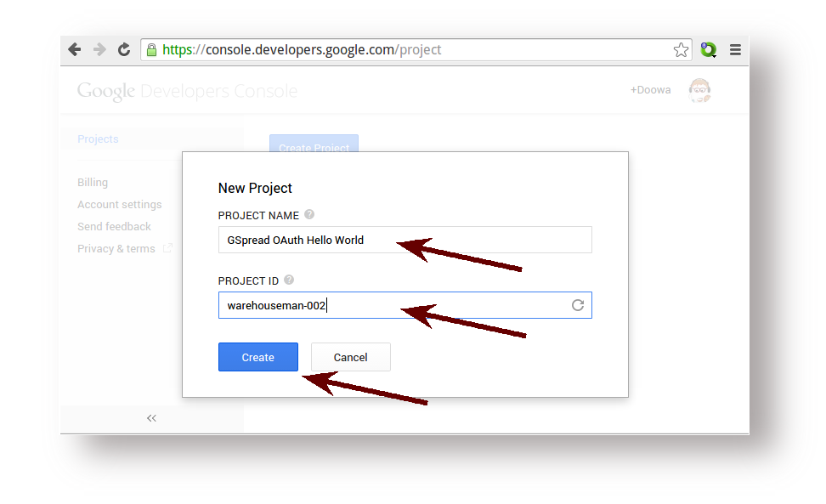
Task: Open Privacy & terms link
Action: pos(116,248)
